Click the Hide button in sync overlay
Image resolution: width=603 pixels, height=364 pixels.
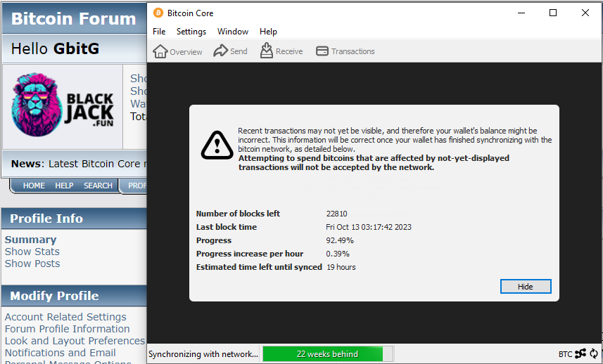click(526, 287)
